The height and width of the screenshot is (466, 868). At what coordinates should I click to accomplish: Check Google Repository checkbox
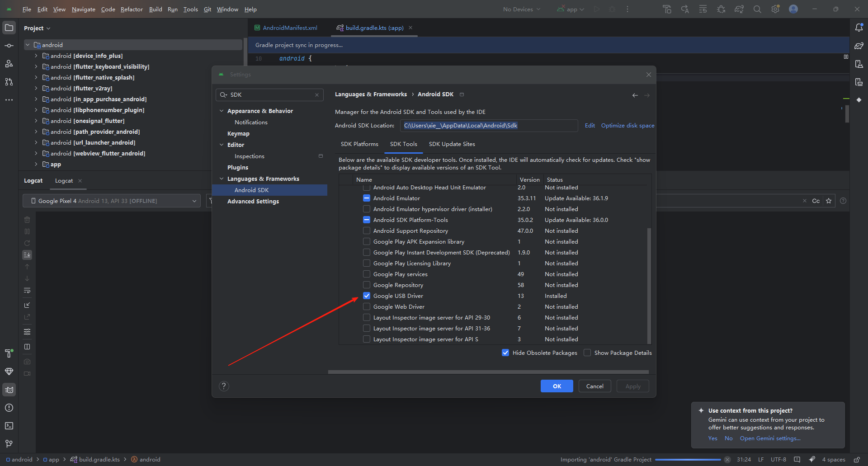(x=367, y=285)
